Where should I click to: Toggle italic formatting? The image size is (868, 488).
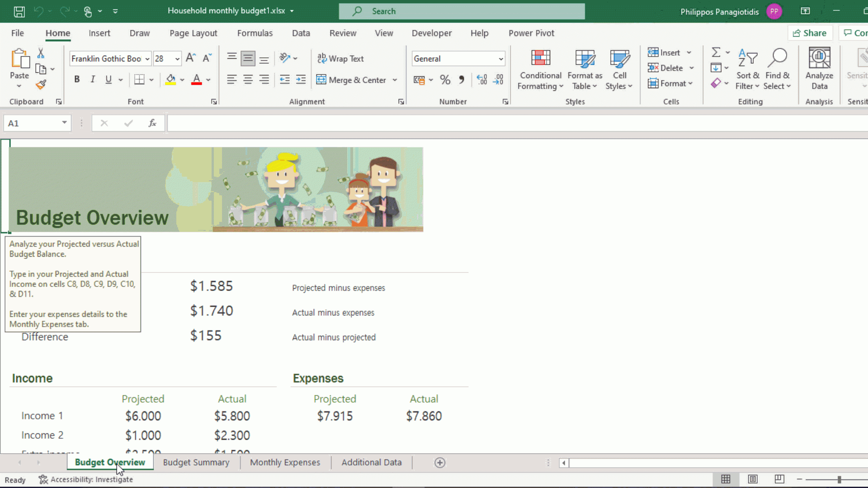tap(93, 79)
